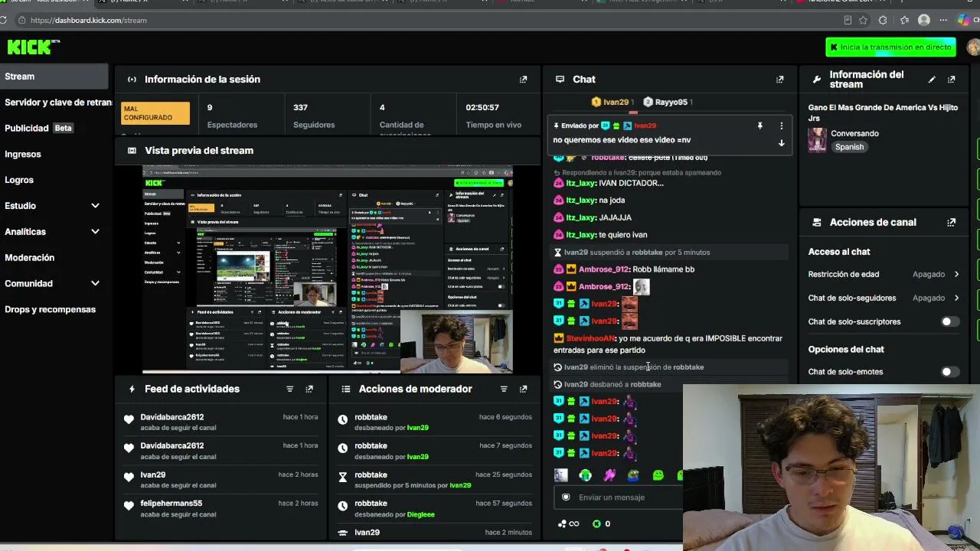
Task: Click the Conversando category thumbnail
Action: pyautogui.click(x=818, y=140)
